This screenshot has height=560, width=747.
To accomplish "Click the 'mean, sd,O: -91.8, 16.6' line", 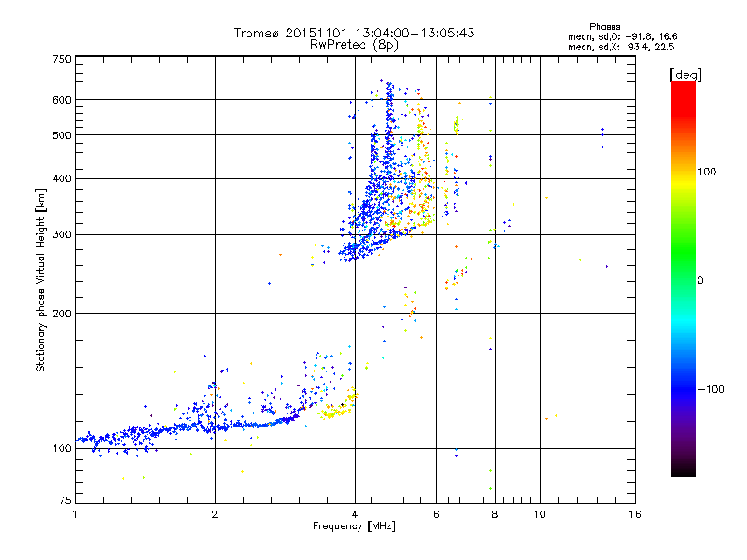I will pyautogui.click(x=622, y=36).
